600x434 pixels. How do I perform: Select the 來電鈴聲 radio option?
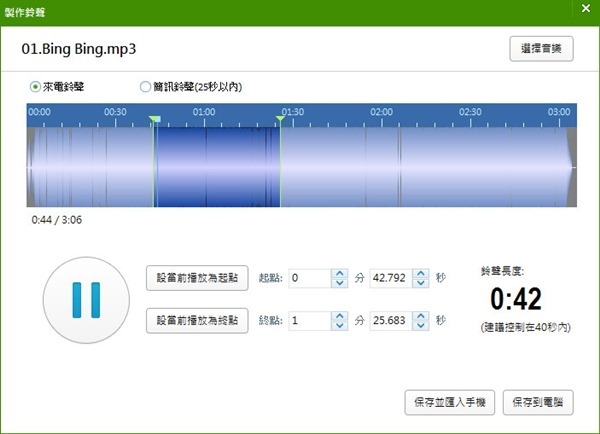click(x=36, y=87)
